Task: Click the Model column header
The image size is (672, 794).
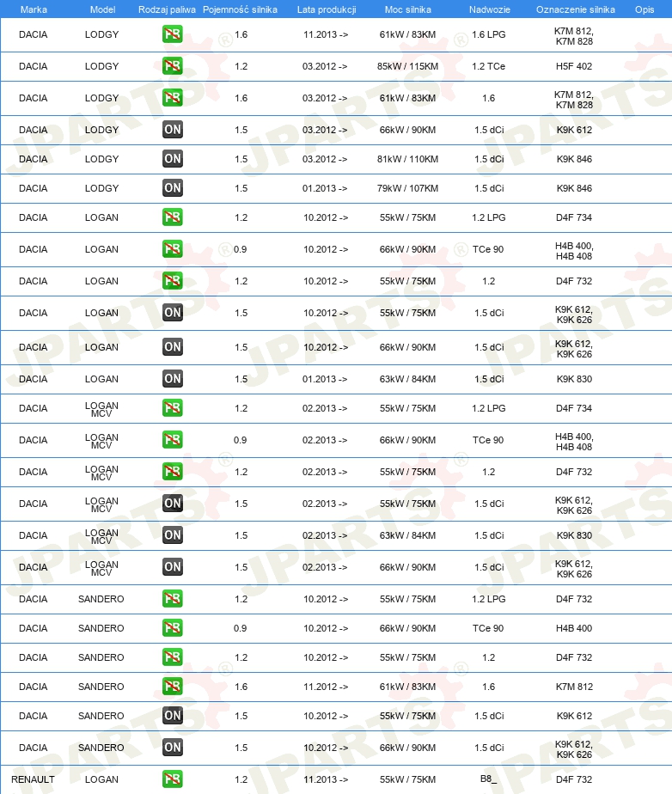Action: [x=102, y=9]
